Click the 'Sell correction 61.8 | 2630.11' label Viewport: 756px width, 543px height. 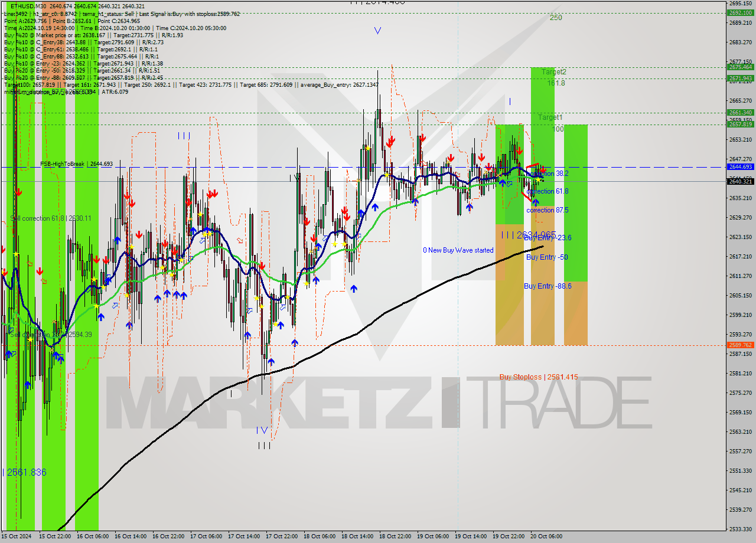click(51, 218)
